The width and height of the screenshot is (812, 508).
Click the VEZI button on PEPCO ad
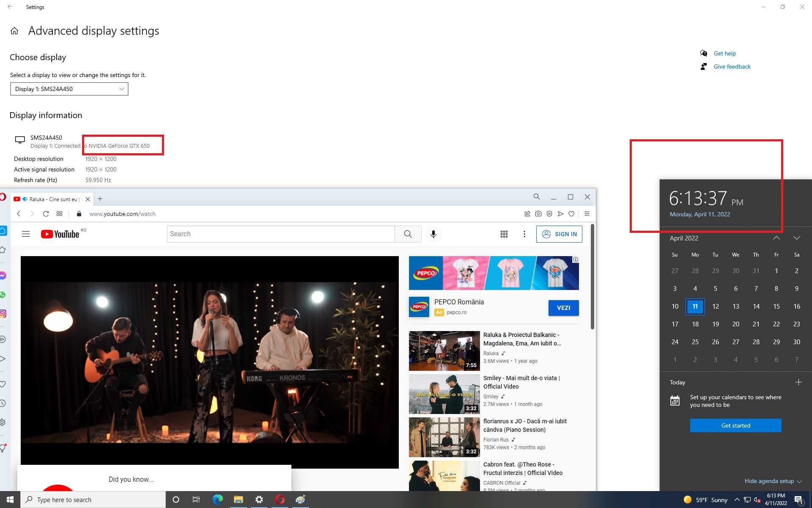[563, 308]
